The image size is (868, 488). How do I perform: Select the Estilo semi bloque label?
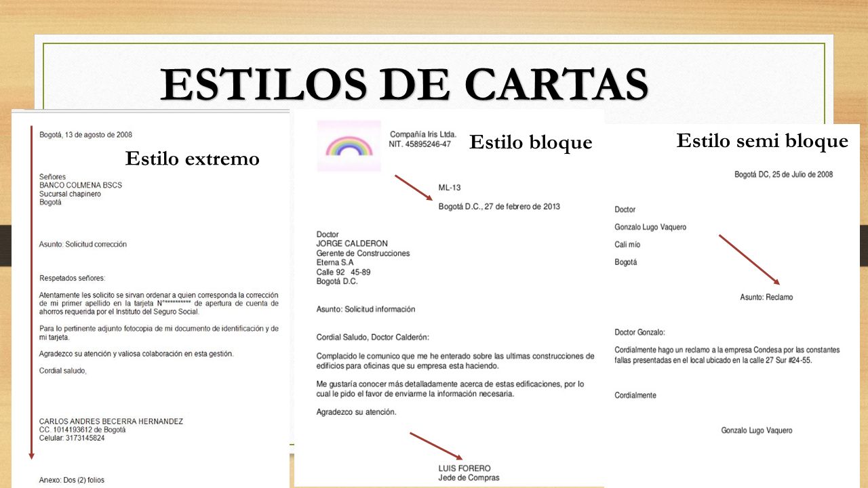point(762,141)
